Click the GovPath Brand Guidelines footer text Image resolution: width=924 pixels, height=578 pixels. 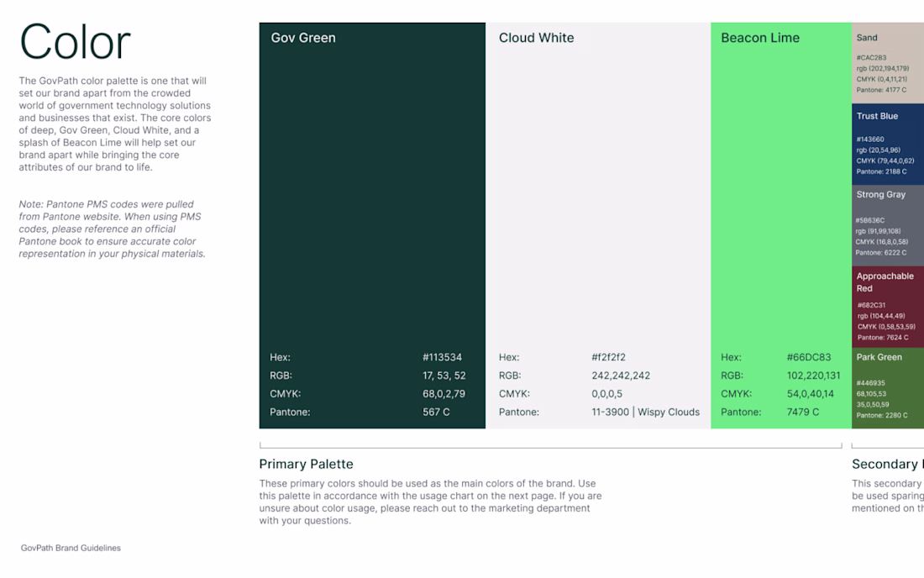click(71, 548)
